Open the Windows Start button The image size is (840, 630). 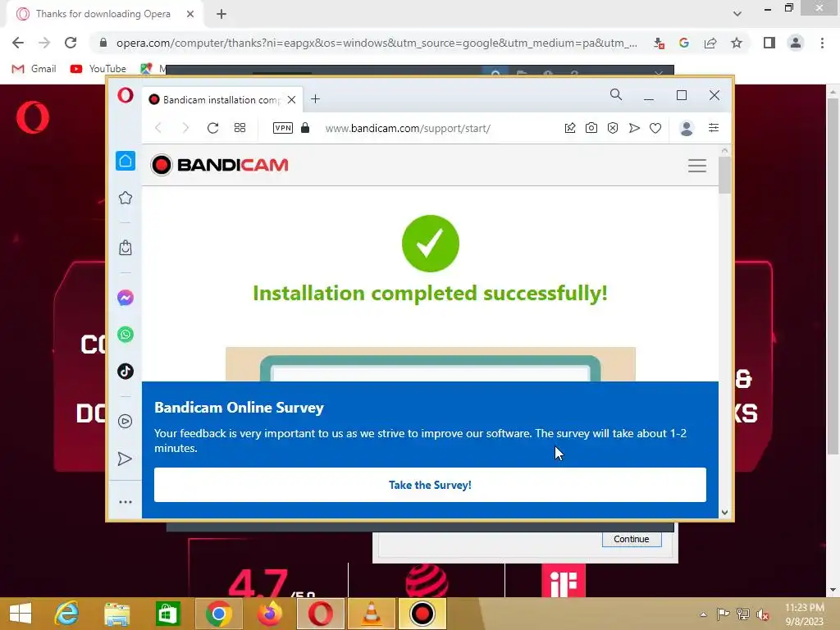click(21, 614)
